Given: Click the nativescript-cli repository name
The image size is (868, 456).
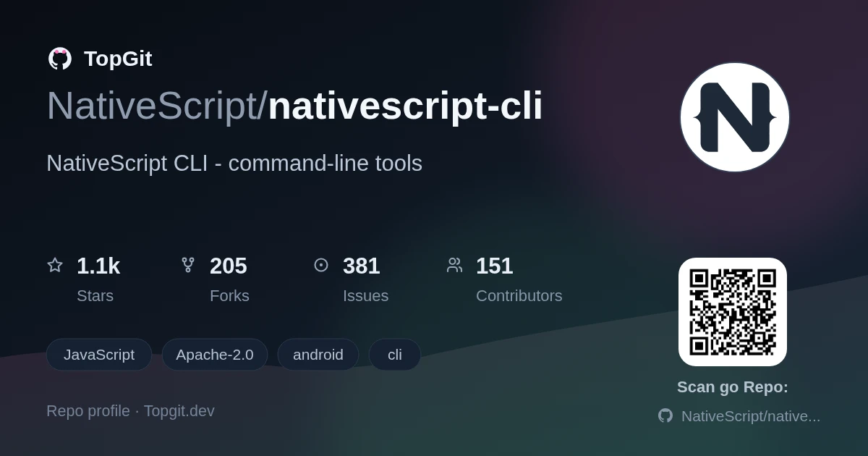Looking at the screenshot, I should pyautogui.click(x=405, y=106).
